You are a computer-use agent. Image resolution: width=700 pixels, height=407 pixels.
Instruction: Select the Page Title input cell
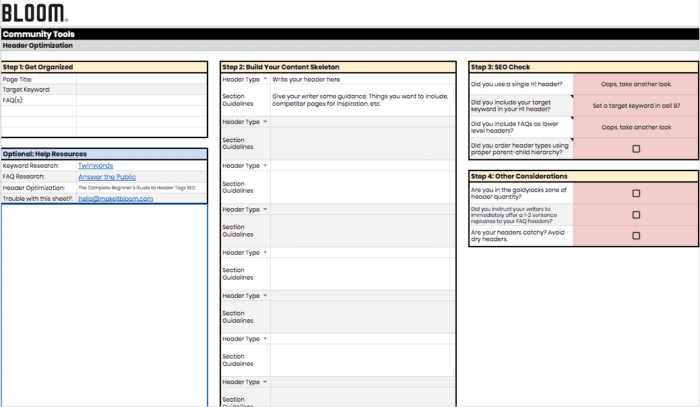[141, 79]
